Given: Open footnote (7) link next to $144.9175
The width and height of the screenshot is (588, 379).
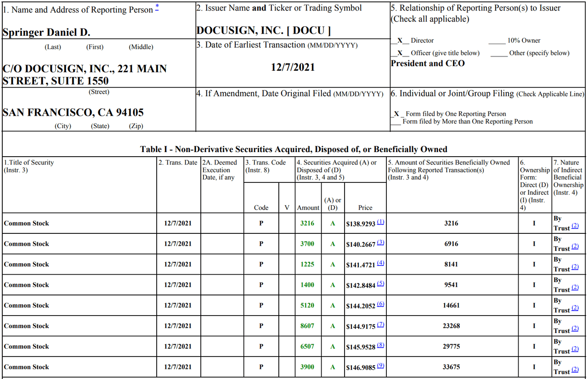Looking at the screenshot, I should (x=380, y=325).
